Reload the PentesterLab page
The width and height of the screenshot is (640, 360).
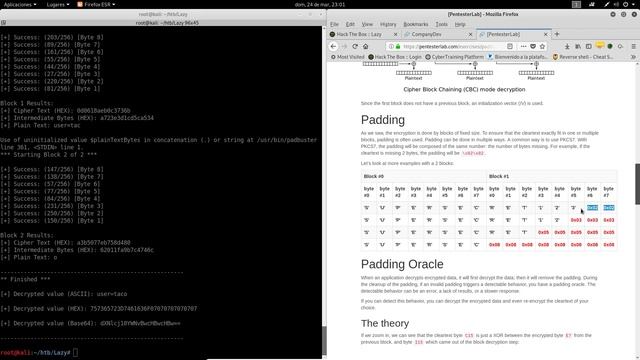pos(355,46)
